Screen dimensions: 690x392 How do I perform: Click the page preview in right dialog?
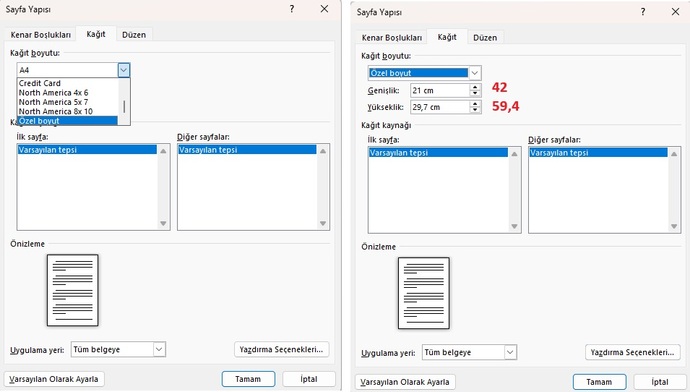(x=424, y=293)
